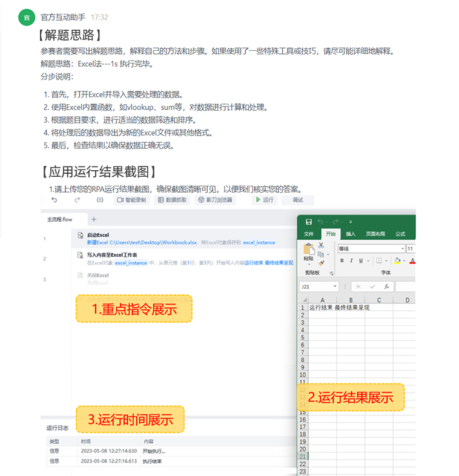459x476 pixels.
Task: Click the insert function fx icon
Action: (x=386, y=286)
